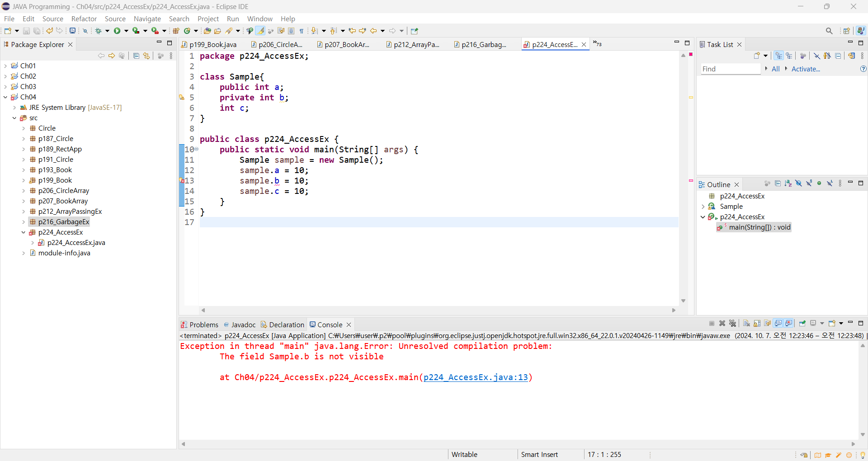The width and height of the screenshot is (868, 461).
Task: Click the editor horizontal scrollbar
Action: (438, 310)
